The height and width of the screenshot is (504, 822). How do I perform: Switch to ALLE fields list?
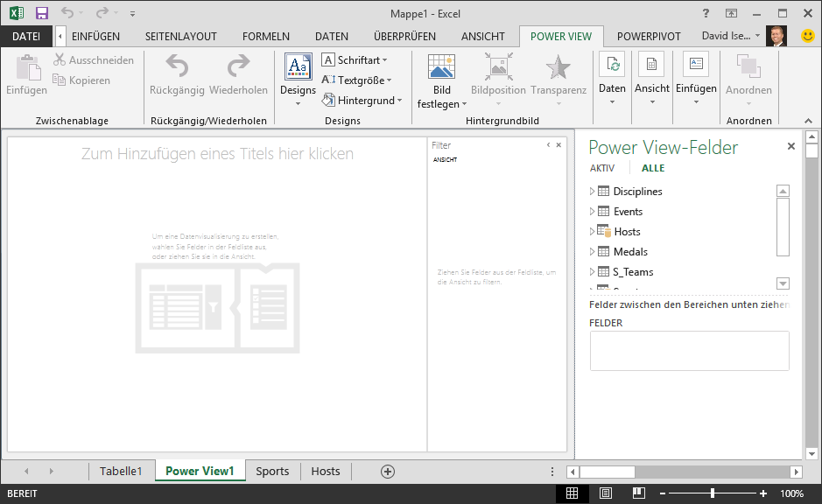pyautogui.click(x=653, y=168)
